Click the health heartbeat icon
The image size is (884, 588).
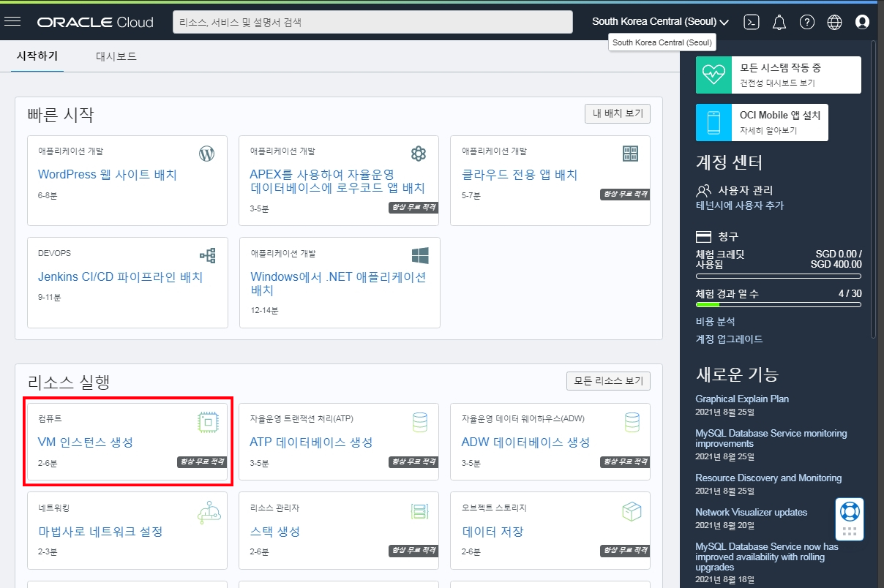(x=713, y=75)
